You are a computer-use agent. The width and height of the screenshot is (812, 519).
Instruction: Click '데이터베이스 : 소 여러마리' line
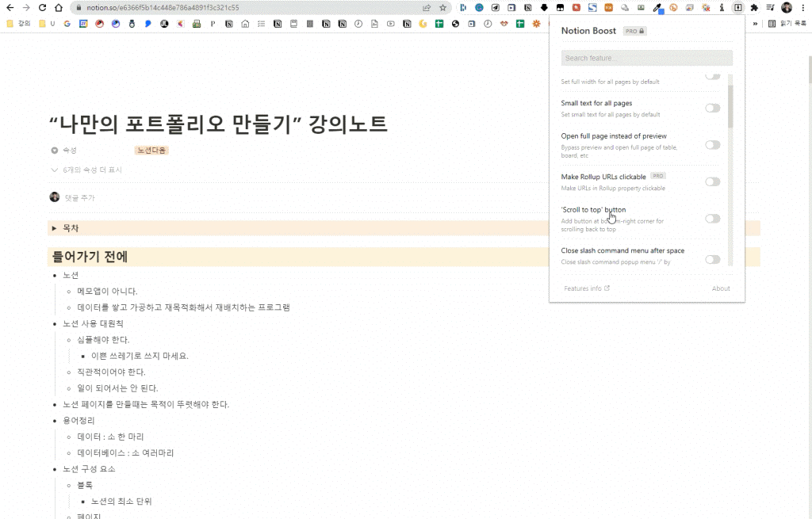(x=125, y=452)
